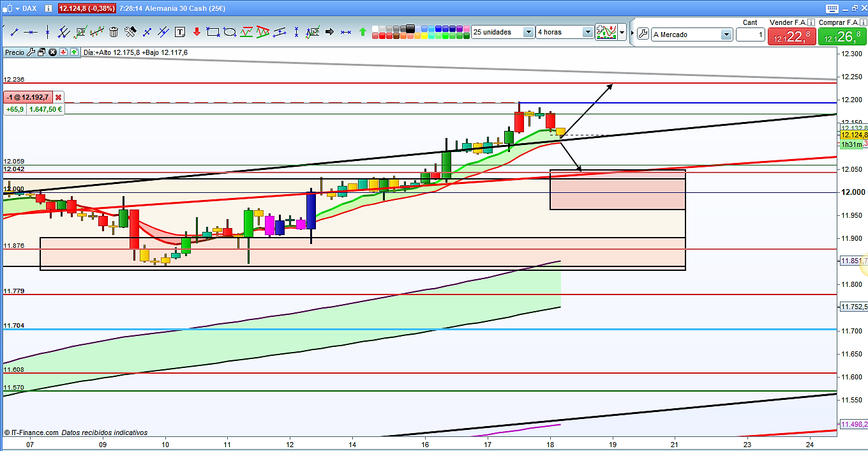Click the green Comprar buy price button
Viewport: 868px width, 451px height.
coord(842,35)
